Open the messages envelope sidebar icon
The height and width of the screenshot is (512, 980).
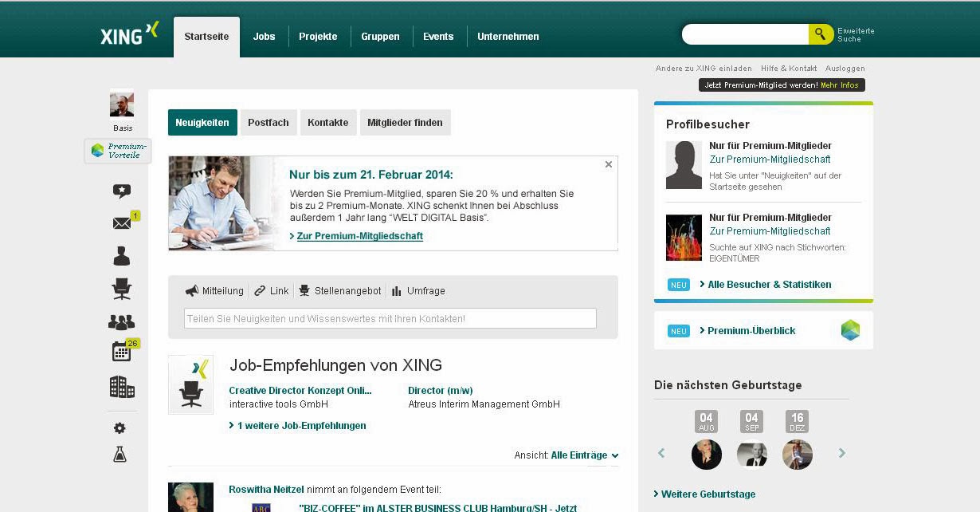coord(122,223)
